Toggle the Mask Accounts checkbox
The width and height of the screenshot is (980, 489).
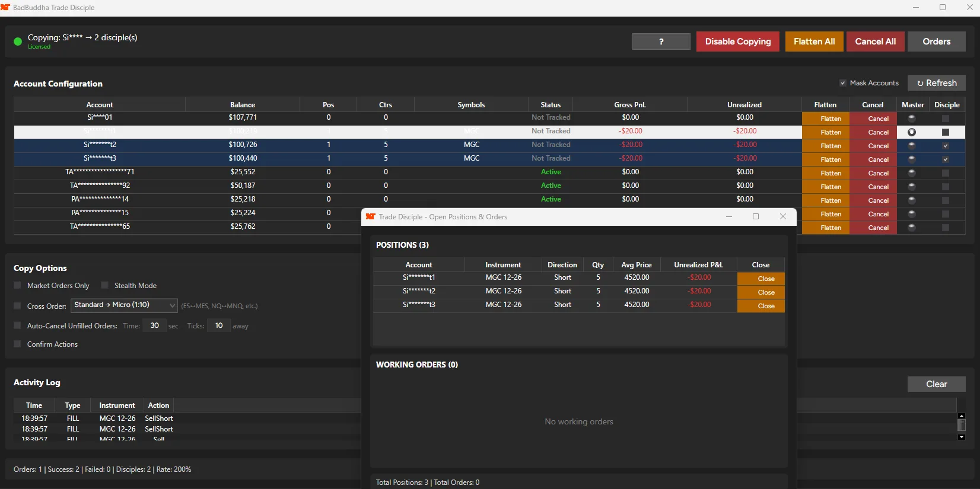tap(842, 83)
